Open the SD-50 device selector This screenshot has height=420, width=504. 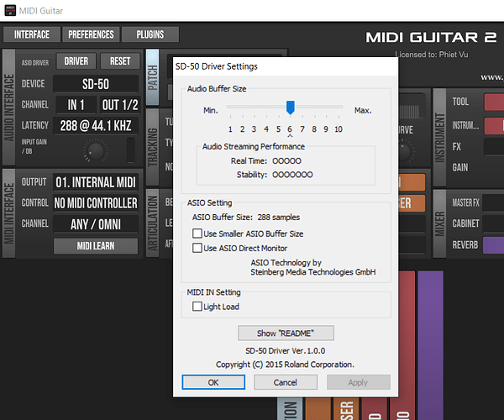click(x=96, y=84)
